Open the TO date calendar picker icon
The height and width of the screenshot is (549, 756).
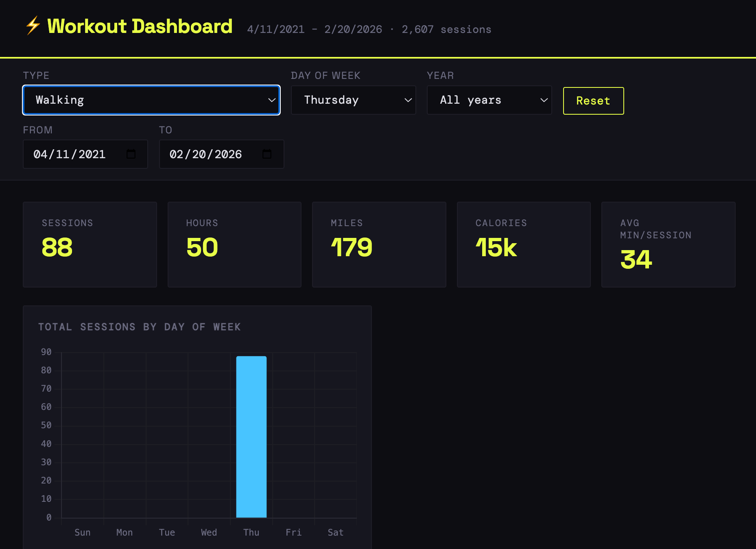[267, 154]
